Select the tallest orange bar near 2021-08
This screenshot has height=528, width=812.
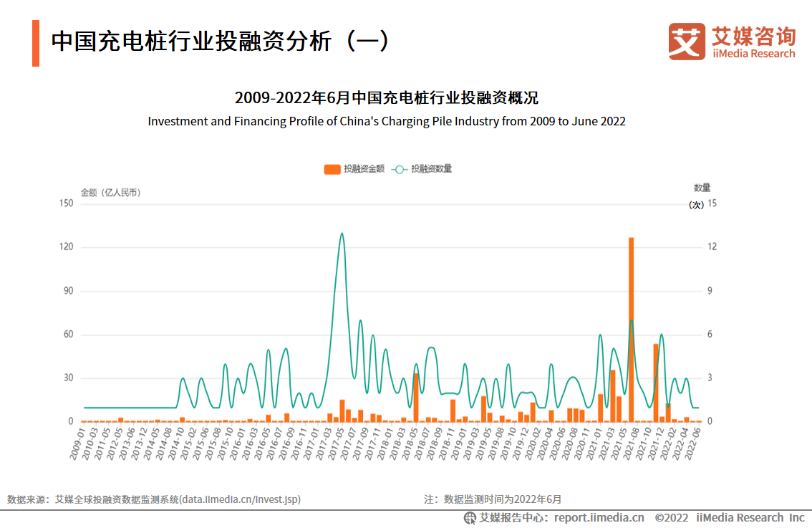(632, 330)
